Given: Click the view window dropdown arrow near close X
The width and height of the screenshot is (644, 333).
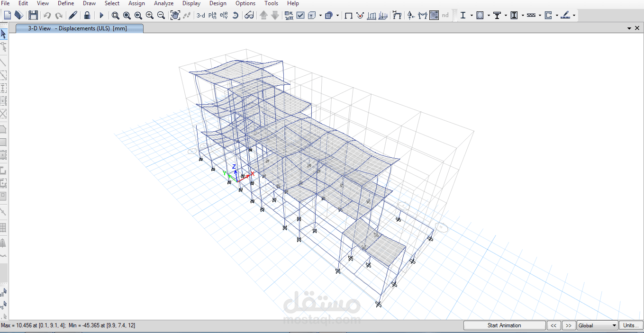Looking at the screenshot, I should (629, 28).
